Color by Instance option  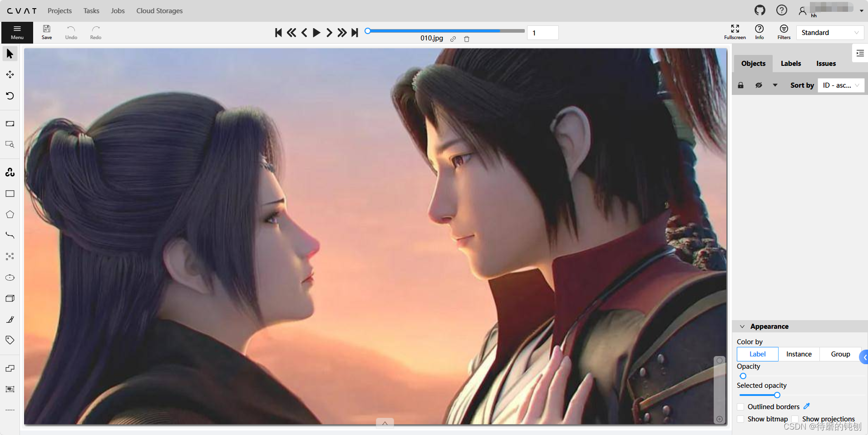(x=799, y=354)
